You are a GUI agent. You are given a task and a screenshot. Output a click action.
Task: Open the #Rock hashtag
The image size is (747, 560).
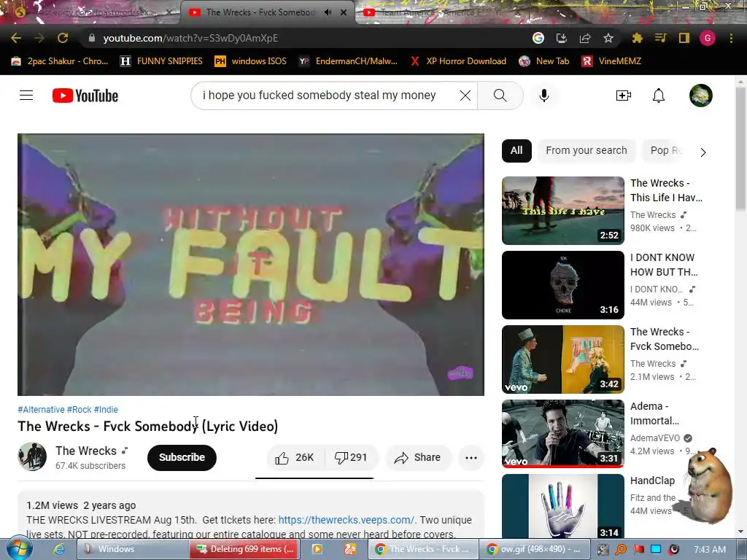(x=79, y=410)
